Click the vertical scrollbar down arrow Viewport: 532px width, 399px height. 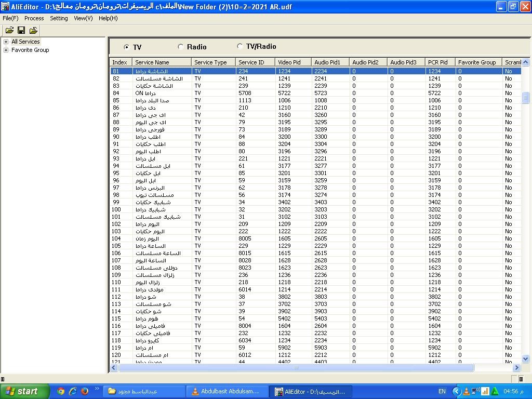(x=525, y=358)
